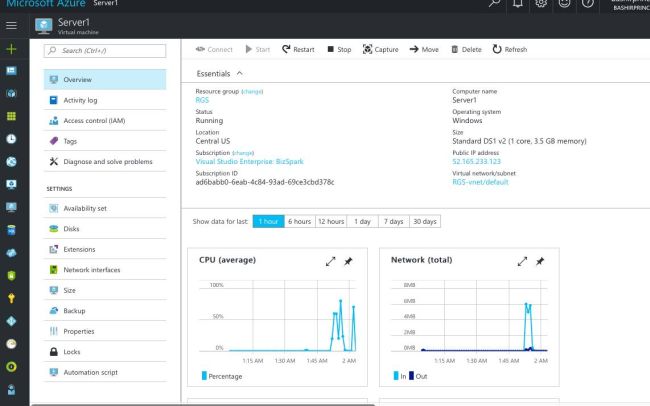Click the public IP address 52.165.233.123
650x406 pixels.
coord(476,161)
